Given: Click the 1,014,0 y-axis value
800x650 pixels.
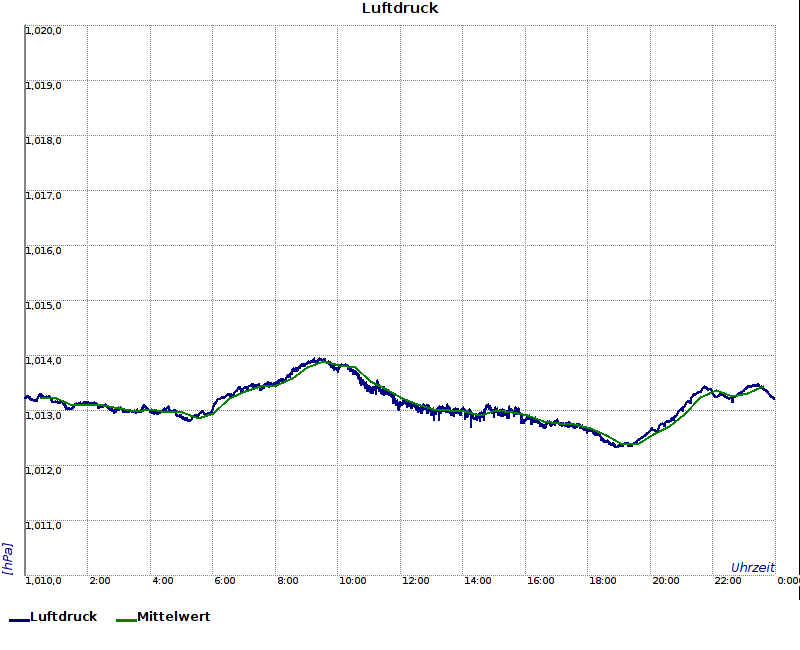Looking at the screenshot, I should (43, 361).
